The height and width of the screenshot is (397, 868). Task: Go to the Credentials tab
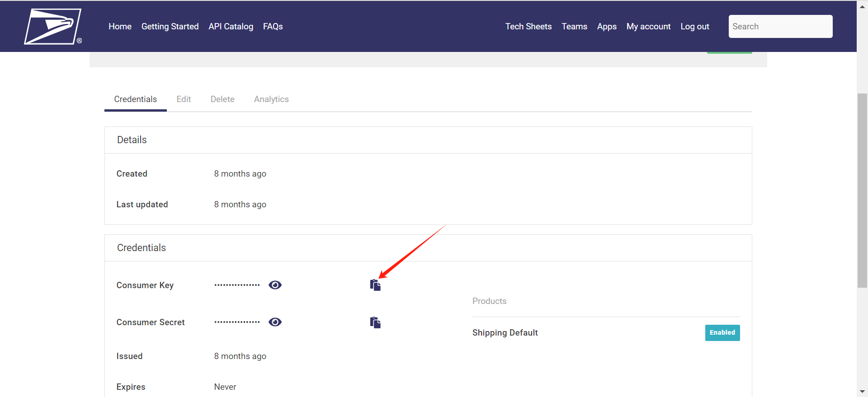(x=135, y=99)
